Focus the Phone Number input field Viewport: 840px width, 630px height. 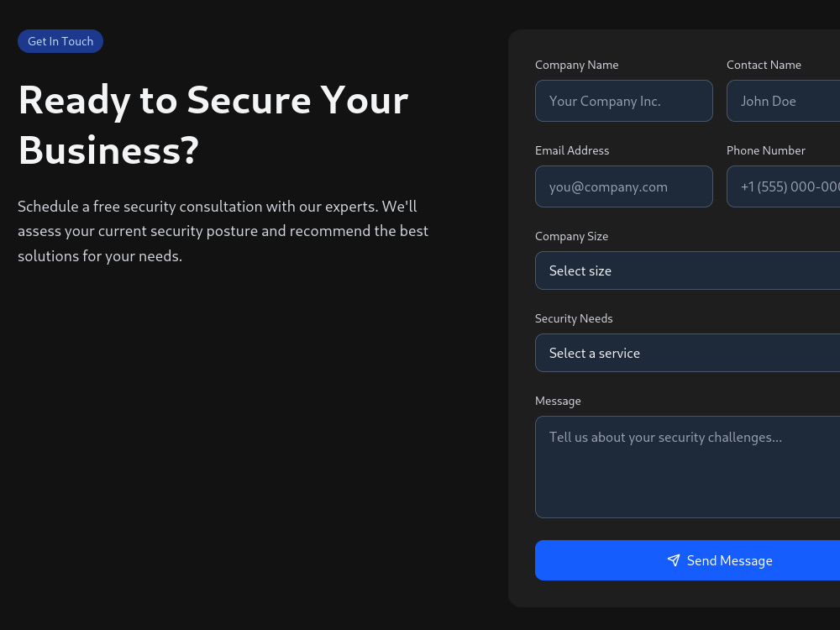(x=783, y=186)
